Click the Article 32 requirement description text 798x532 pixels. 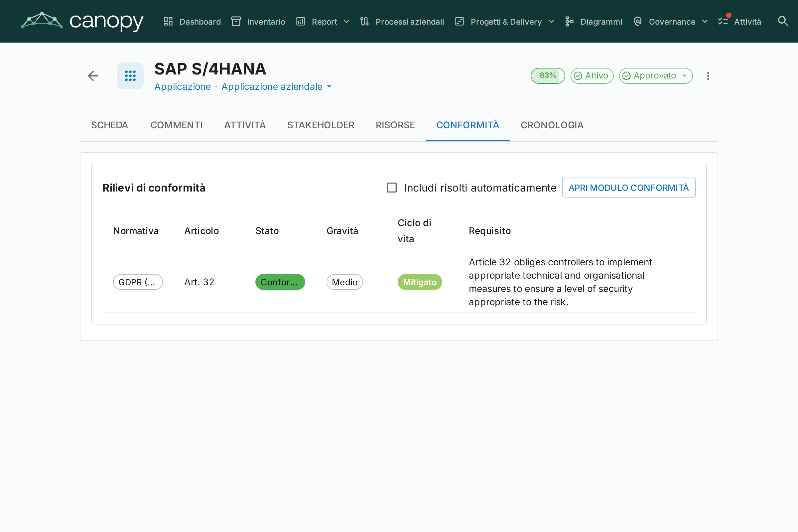tap(561, 282)
